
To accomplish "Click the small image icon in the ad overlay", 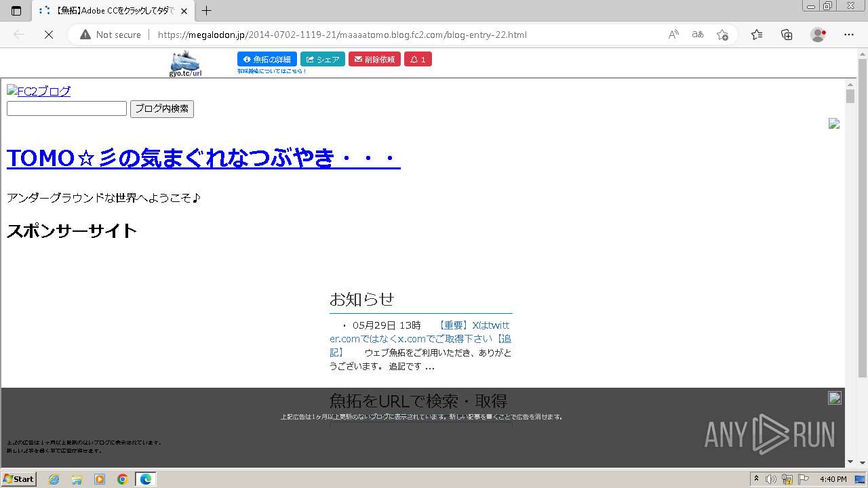I will [x=835, y=398].
